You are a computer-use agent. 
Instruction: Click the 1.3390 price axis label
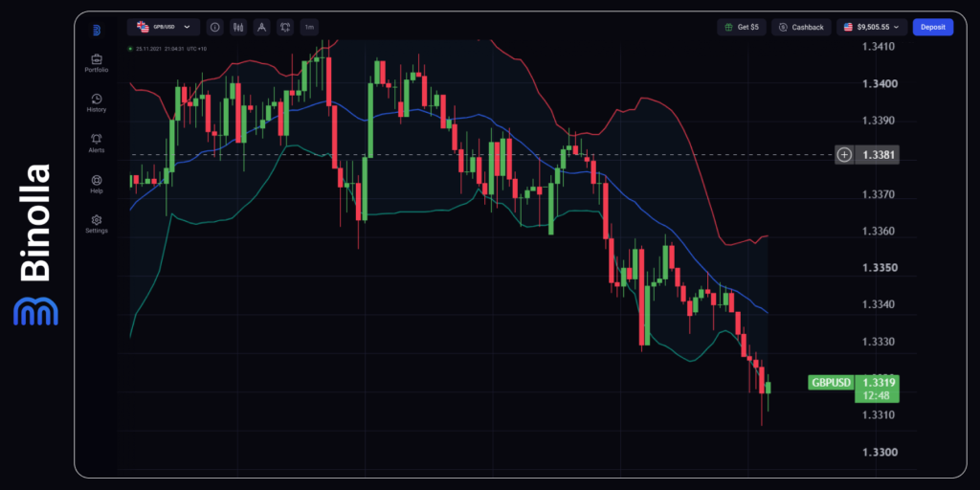pos(879,120)
